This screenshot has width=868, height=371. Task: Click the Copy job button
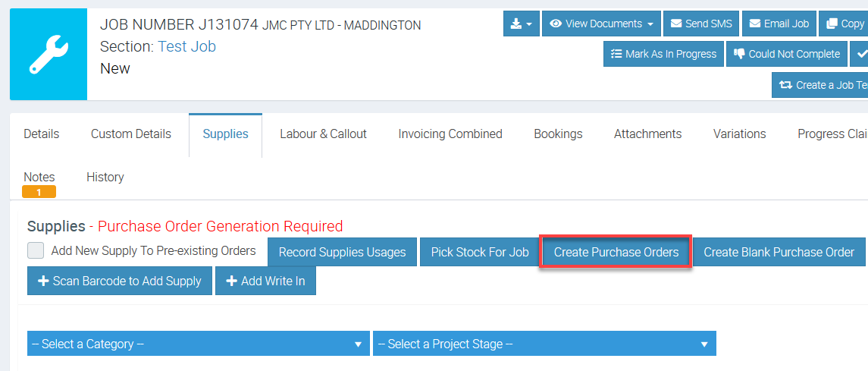844,24
